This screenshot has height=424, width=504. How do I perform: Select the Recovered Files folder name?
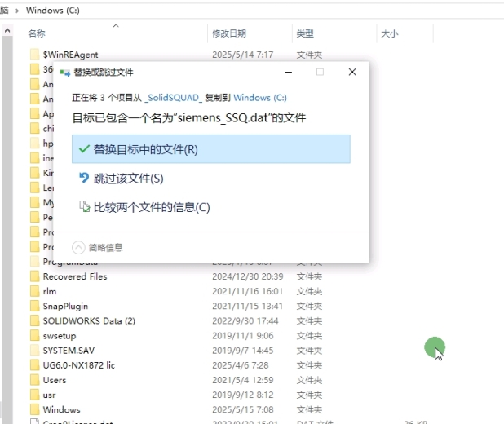[75, 276]
